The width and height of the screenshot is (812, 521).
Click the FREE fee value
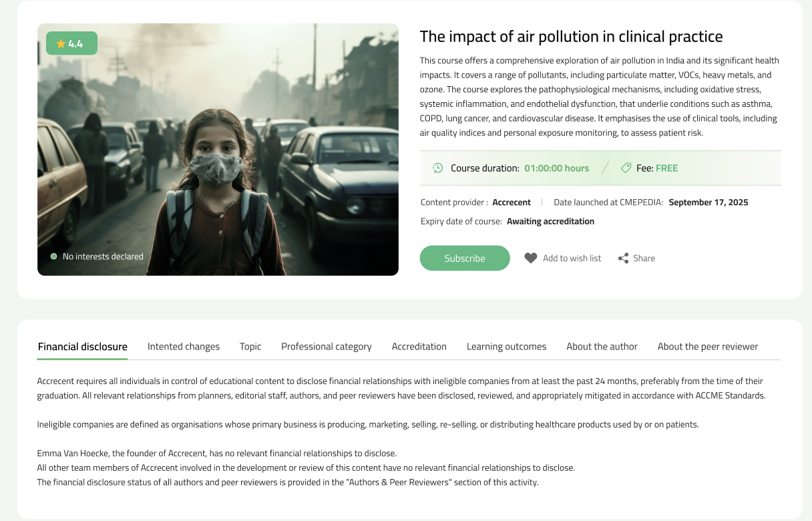[666, 168]
